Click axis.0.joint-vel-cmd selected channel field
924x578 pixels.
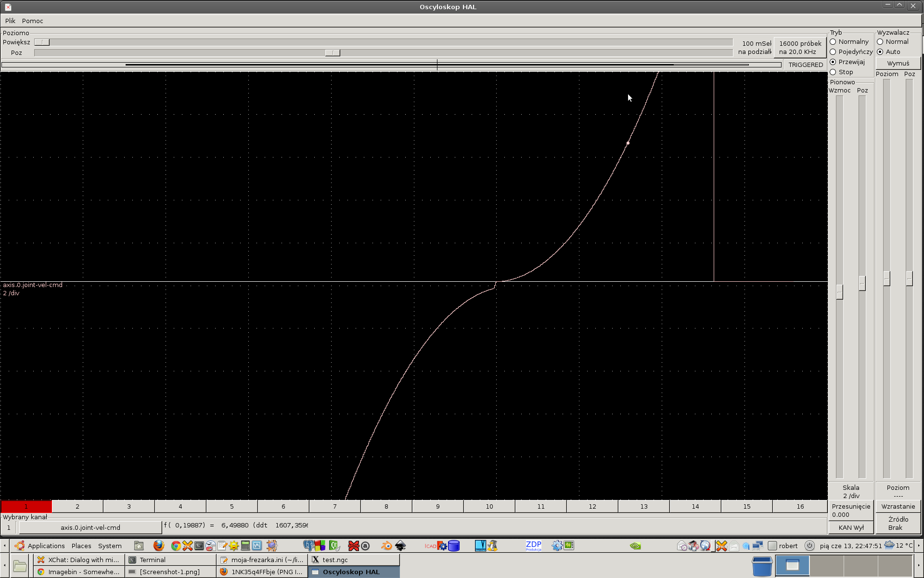click(x=90, y=527)
